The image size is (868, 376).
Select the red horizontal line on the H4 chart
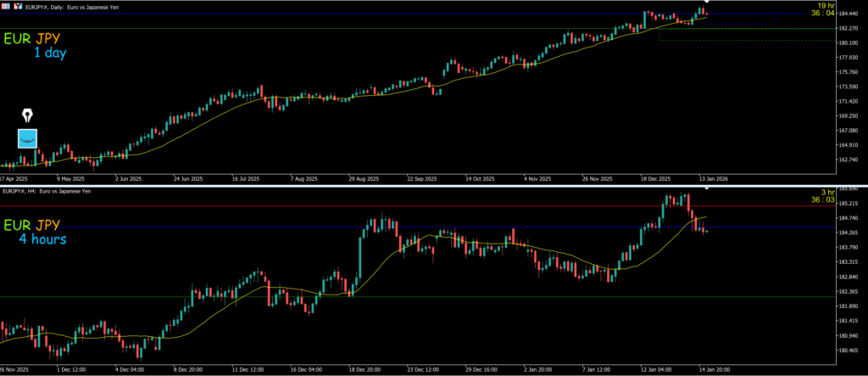(x=339, y=206)
